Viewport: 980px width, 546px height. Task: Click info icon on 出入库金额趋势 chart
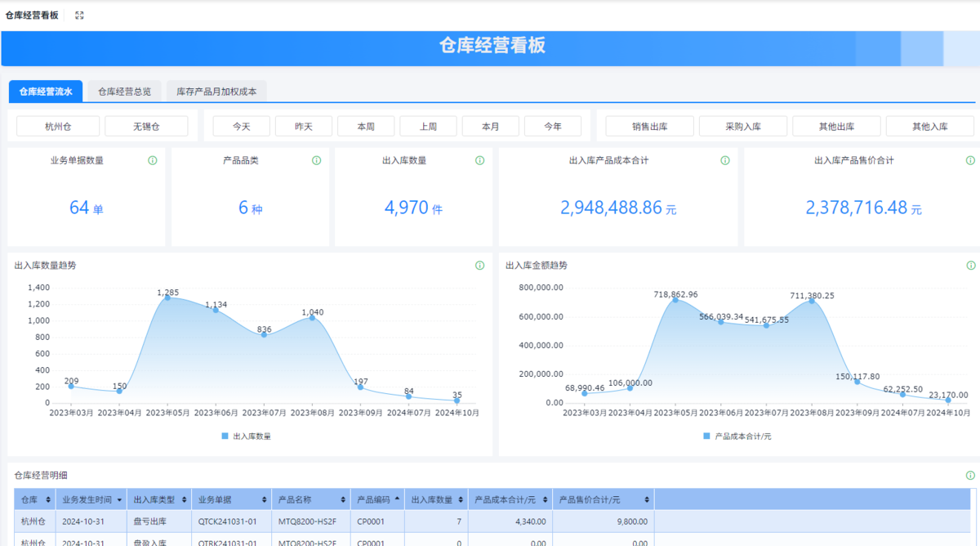(x=971, y=266)
